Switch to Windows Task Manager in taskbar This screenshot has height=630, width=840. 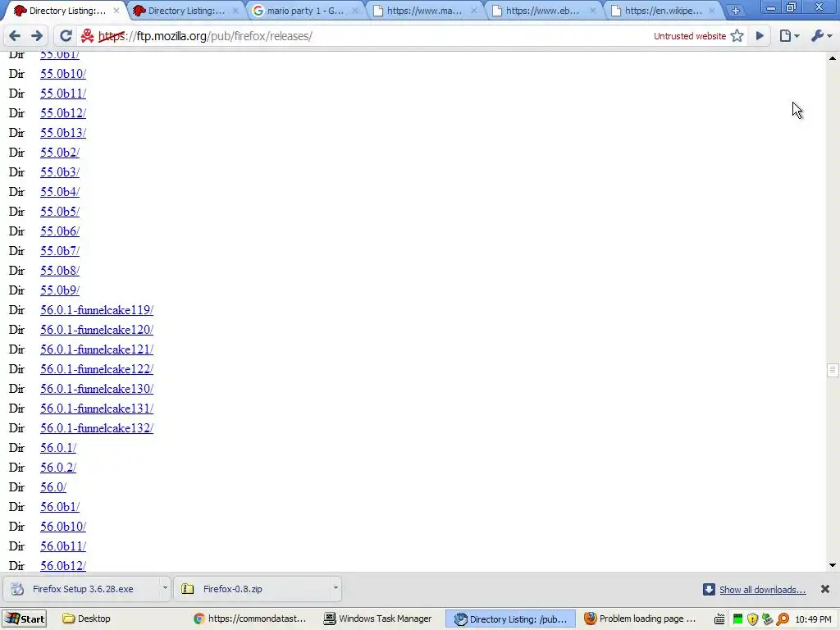tap(379, 619)
